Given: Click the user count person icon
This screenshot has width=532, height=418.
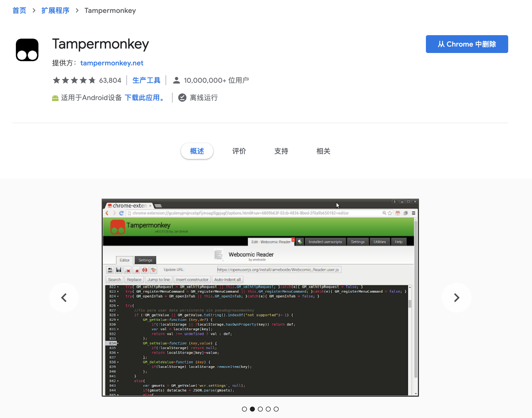Looking at the screenshot, I should point(176,80).
